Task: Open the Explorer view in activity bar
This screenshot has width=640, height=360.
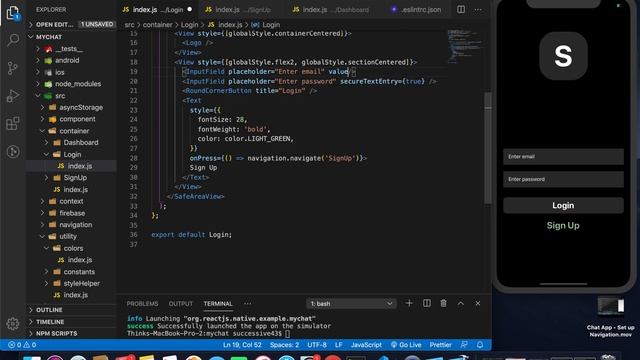Action: [13, 13]
